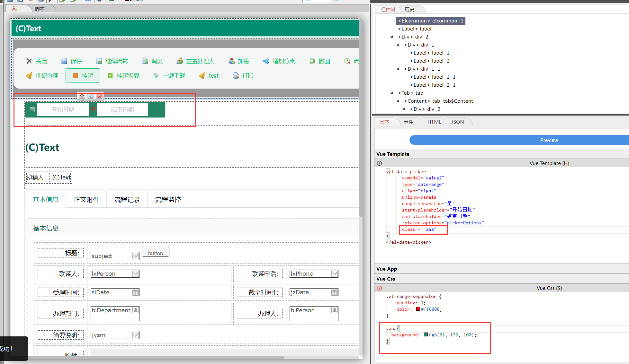Click the 关闭 X icon

click(29, 61)
